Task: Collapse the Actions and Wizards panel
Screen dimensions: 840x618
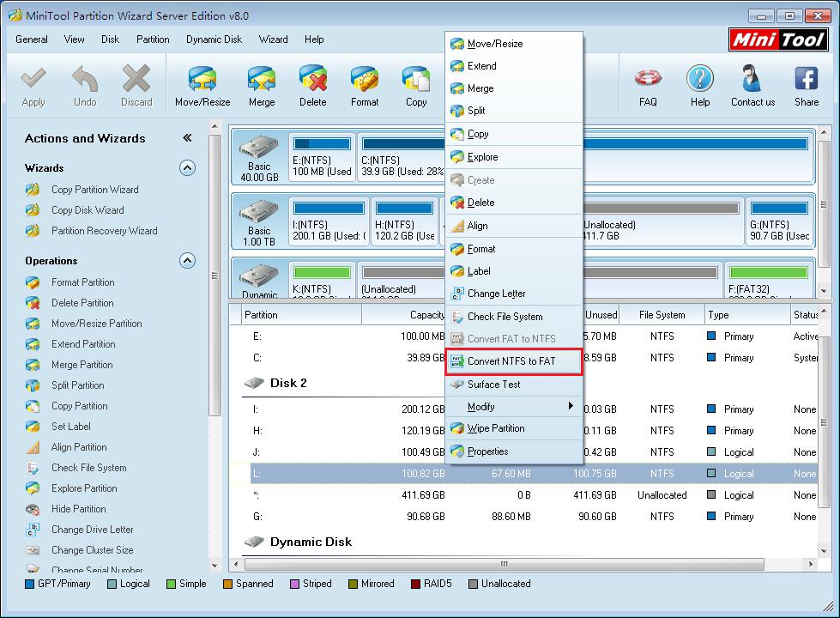Action: [x=187, y=138]
